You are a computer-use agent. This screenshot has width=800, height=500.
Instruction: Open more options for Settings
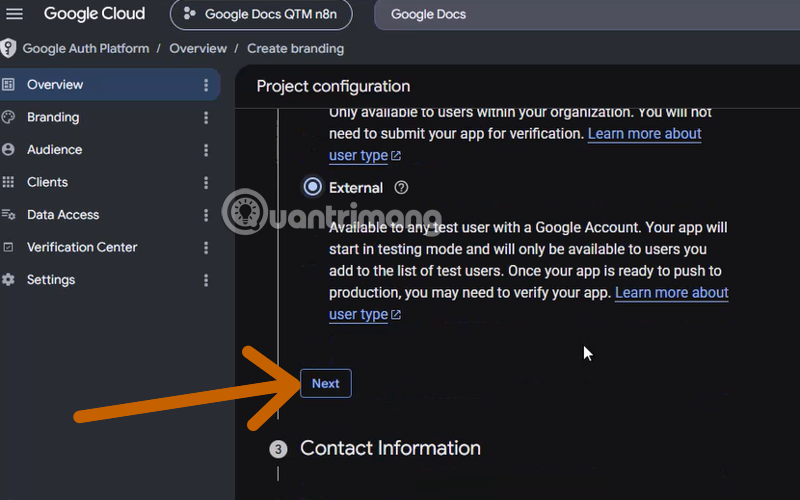pos(206,280)
